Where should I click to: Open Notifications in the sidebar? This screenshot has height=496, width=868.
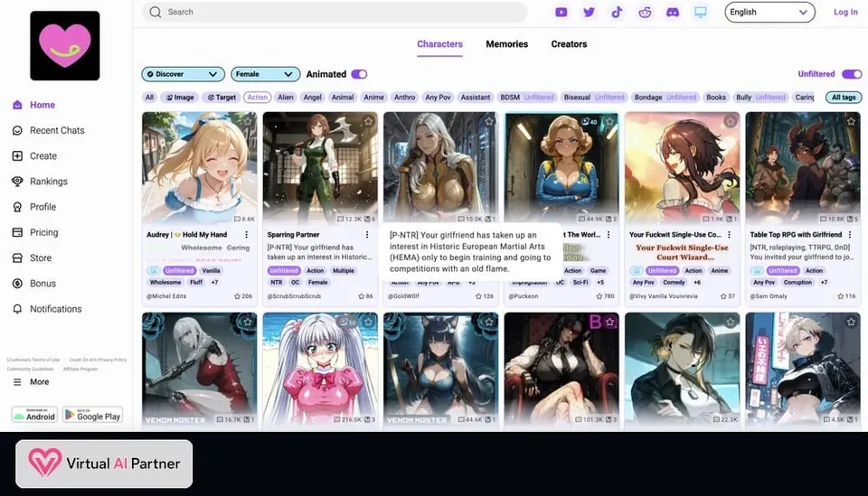click(x=46, y=308)
